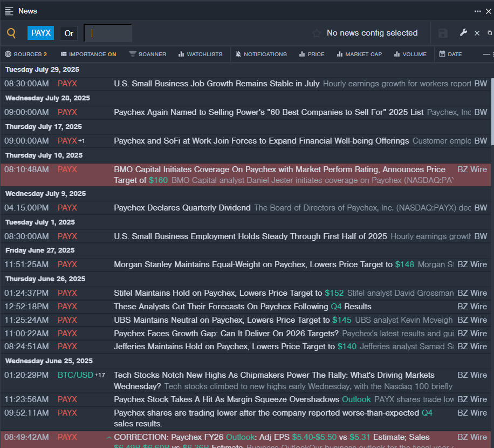The width and height of the screenshot is (494, 448).
Task: Click the $145 price target text
Action: pyautogui.click(x=341, y=320)
